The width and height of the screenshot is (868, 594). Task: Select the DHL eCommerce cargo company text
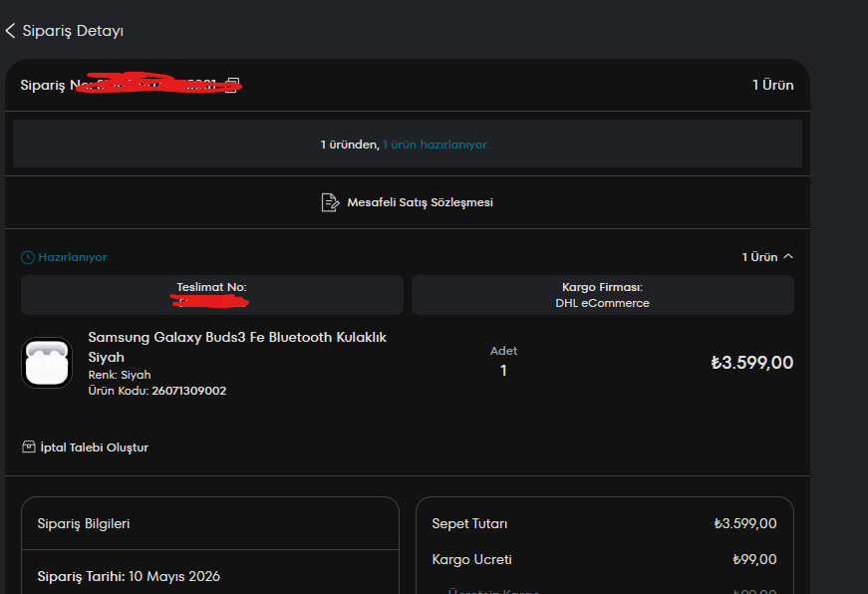point(602,303)
